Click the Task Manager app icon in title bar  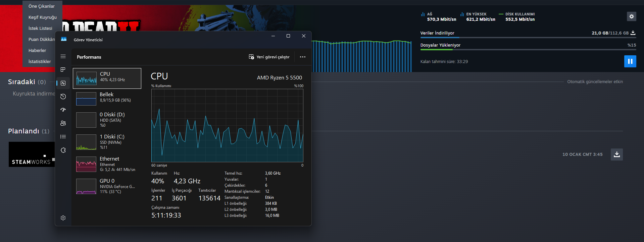point(64,40)
